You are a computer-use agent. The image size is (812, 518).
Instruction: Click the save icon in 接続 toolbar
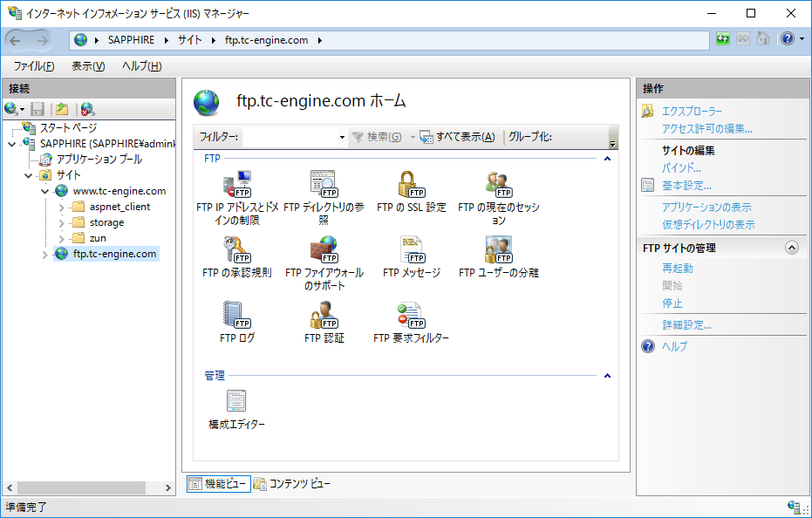(x=38, y=109)
